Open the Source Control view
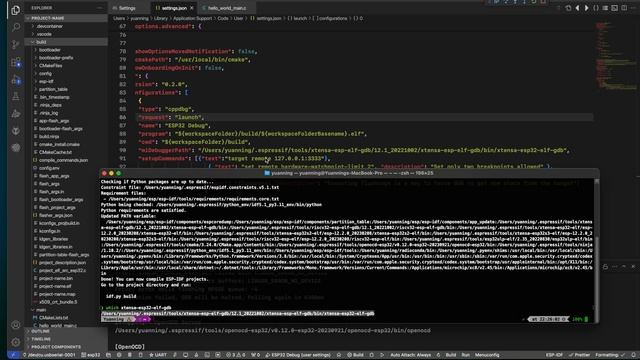Screen dimensions: 640x360 pyautogui.click(x=16, y=44)
